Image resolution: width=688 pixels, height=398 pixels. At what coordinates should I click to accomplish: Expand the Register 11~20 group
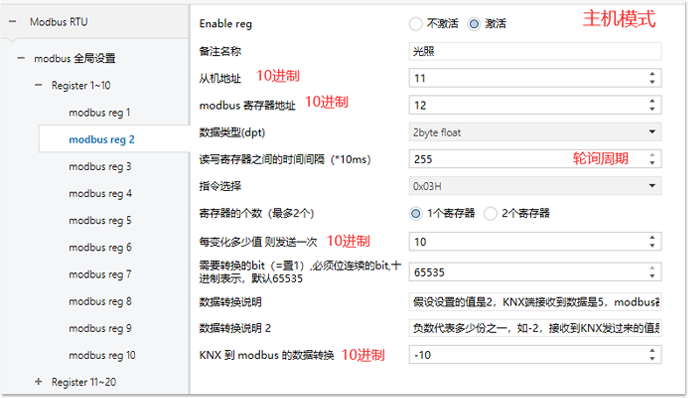click(x=39, y=382)
